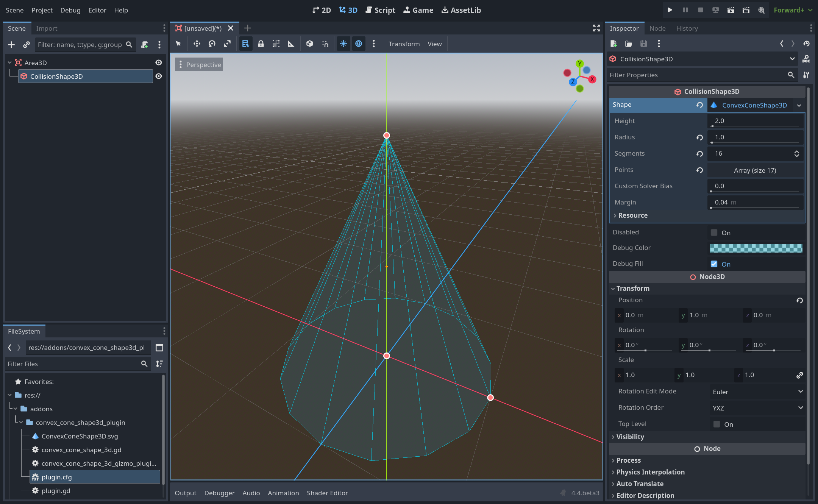Run the project with play button

coord(670,10)
